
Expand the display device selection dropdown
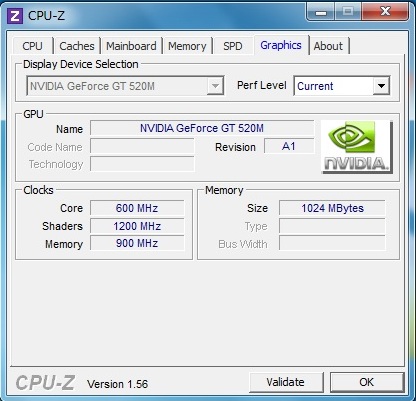(215, 86)
